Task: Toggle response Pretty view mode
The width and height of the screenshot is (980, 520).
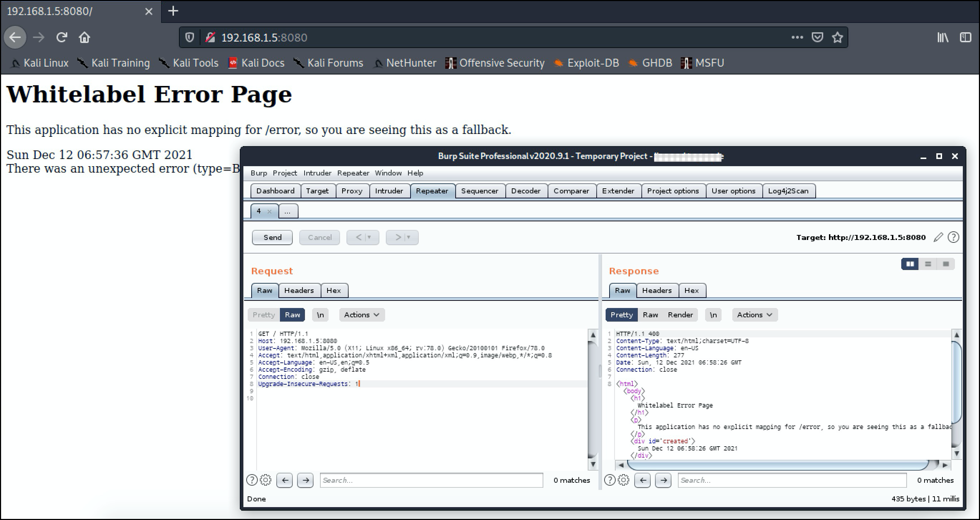Action: [x=621, y=315]
